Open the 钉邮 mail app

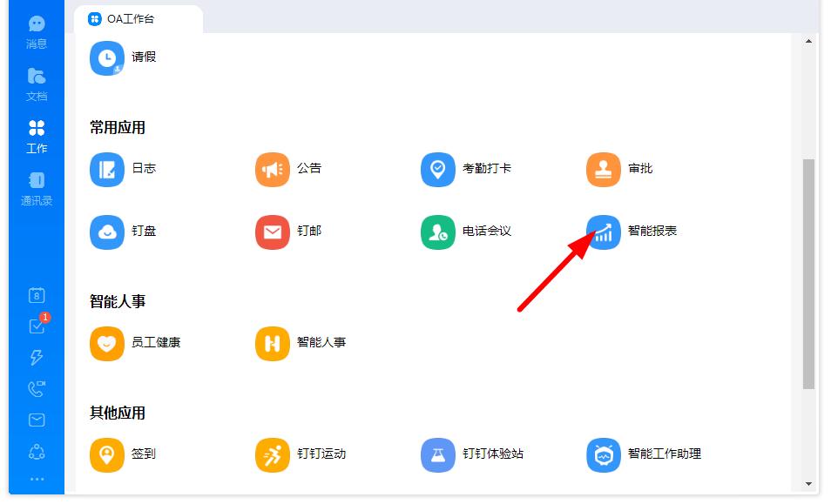click(287, 232)
